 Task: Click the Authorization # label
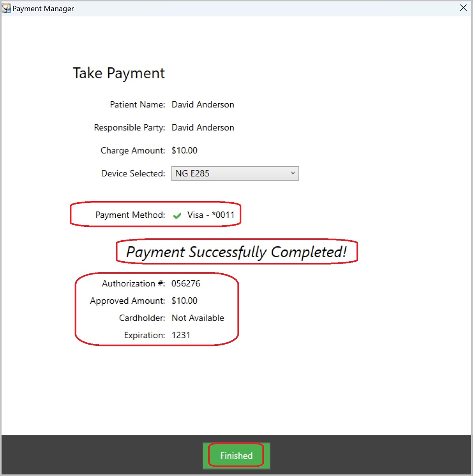pyautogui.click(x=133, y=283)
